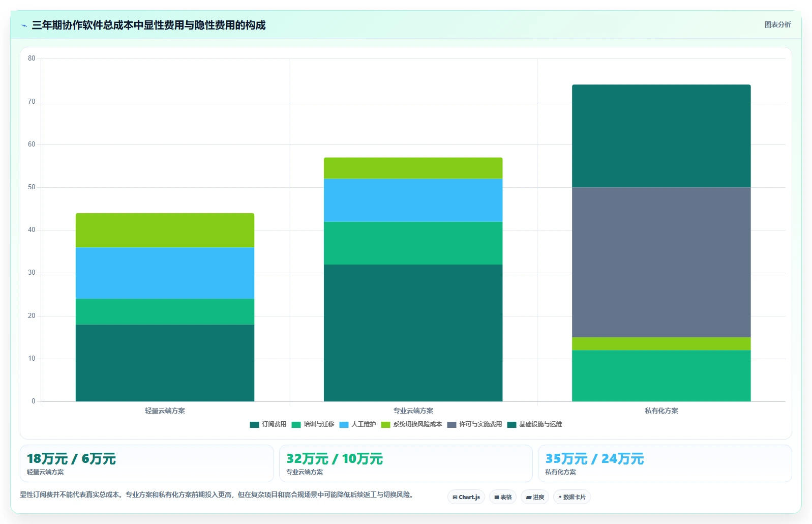
Task: Click the 专业云端方案 x-axis label
Action: 413,411
